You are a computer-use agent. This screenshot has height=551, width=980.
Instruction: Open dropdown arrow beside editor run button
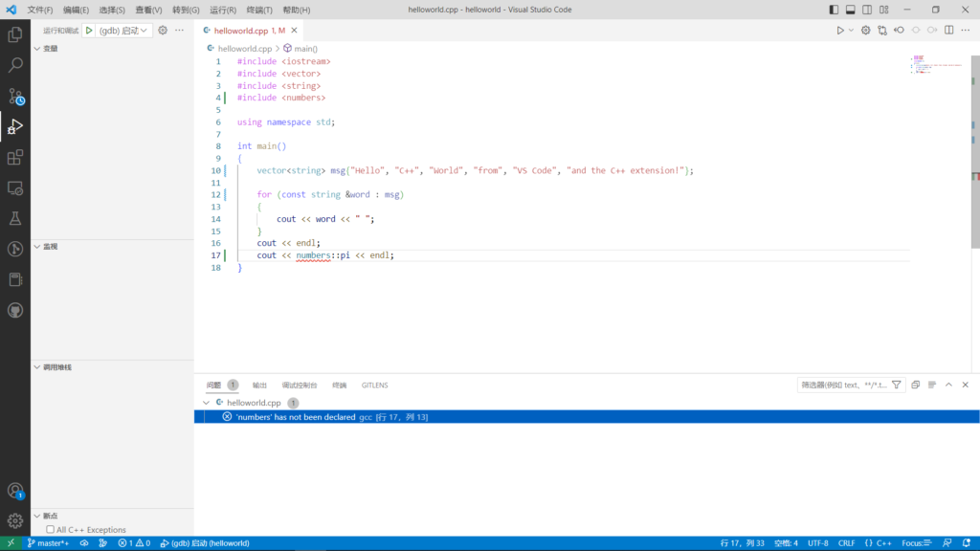(851, 31)
